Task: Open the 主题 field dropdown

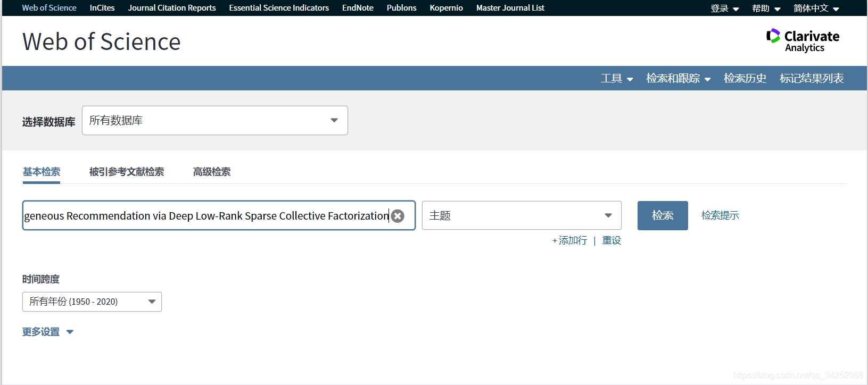Action: click(x=522, y=215)
